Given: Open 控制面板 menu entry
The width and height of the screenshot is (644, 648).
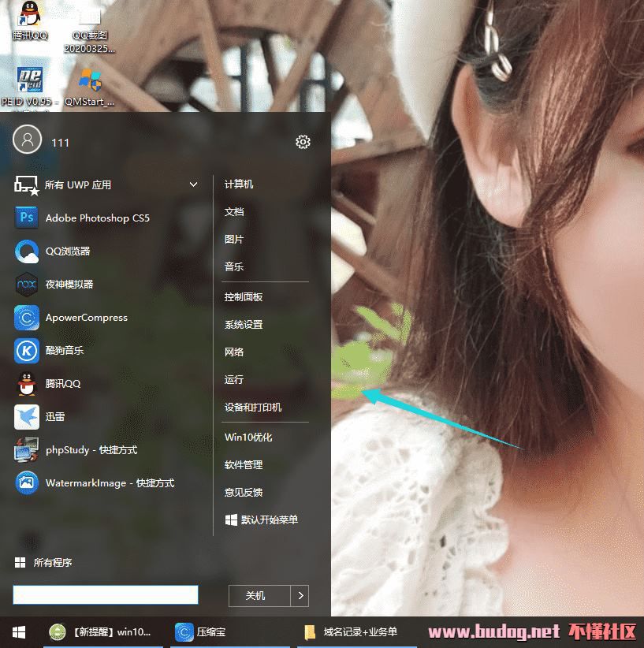Looking at the screenshot, I should pos(244,297).
